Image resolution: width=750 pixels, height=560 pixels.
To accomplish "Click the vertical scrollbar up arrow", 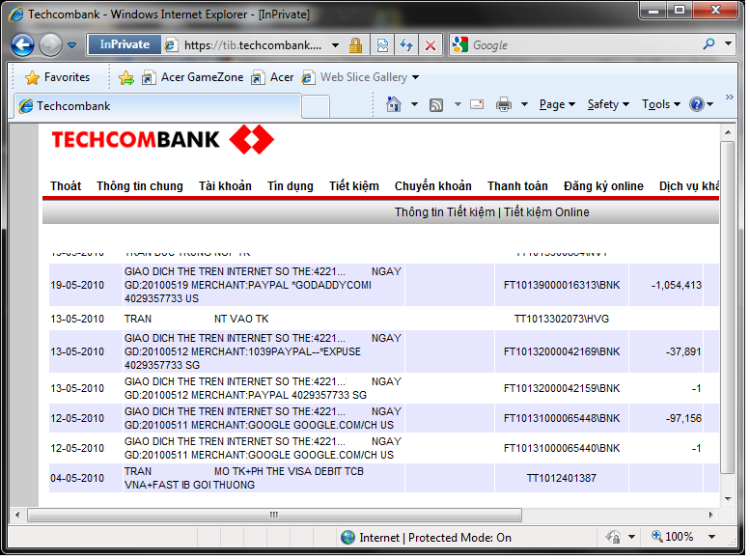I will tap(728, 132).
